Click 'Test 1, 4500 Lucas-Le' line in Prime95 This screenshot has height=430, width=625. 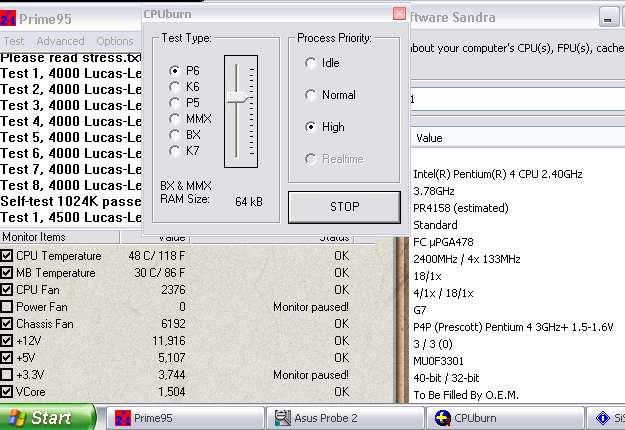click(x=71, y=217)
